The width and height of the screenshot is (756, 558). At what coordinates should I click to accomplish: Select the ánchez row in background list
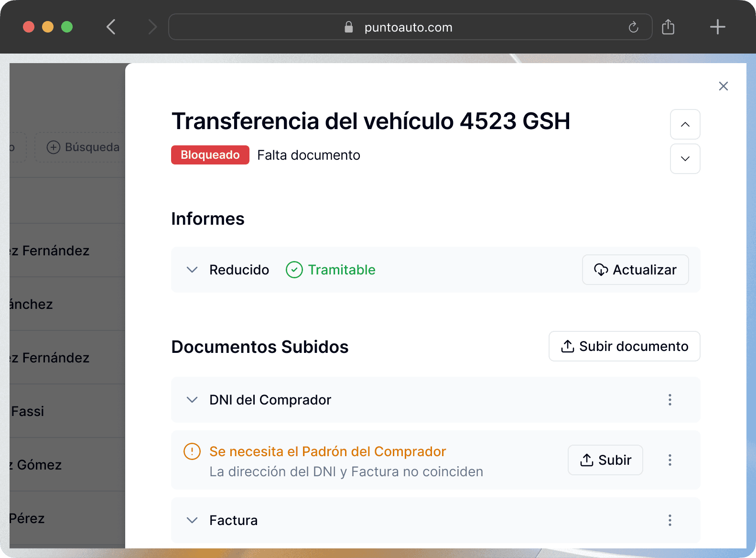67,304
